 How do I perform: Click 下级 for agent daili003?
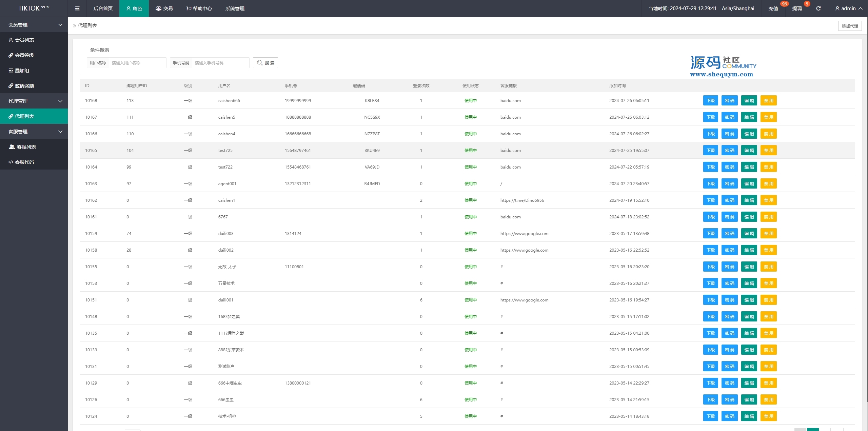point(711,234)
